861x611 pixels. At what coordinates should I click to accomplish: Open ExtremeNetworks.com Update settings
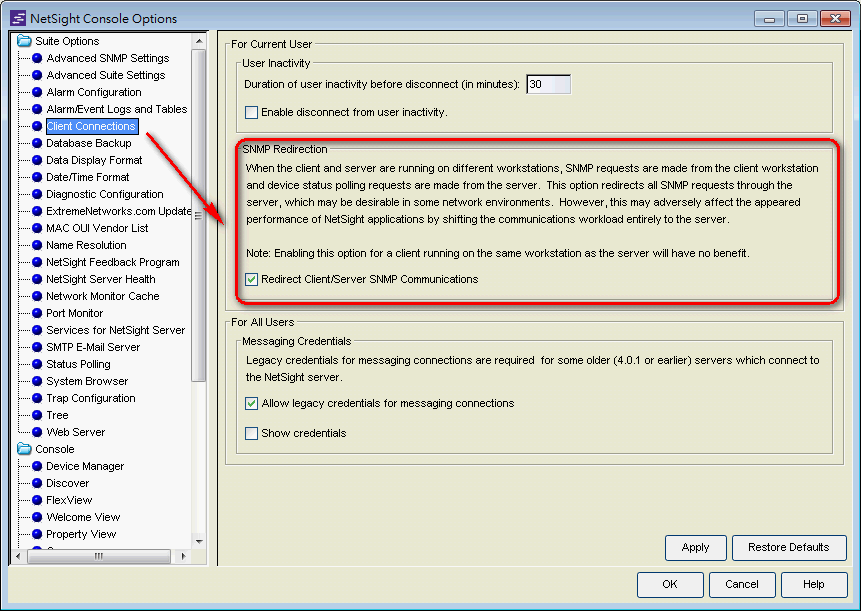point(119,211)
